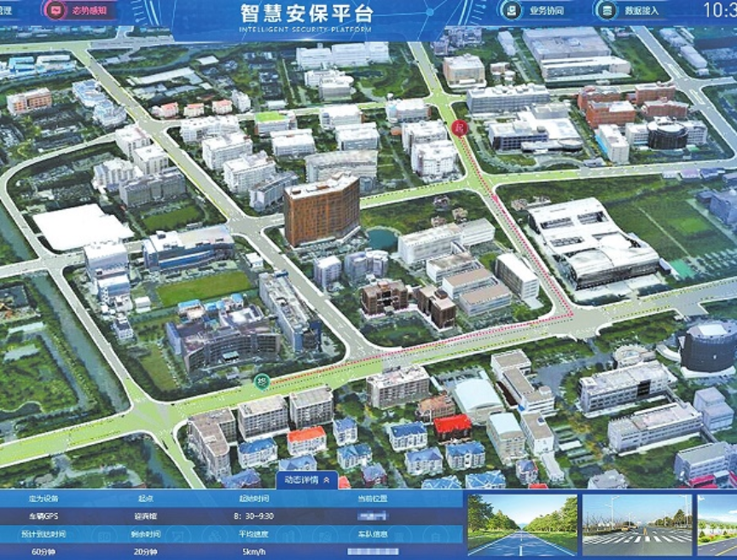This screenshot has width=737, height=560.
Task: Select the 60分钟 estimated arrival value
Action: pos(44,551)
